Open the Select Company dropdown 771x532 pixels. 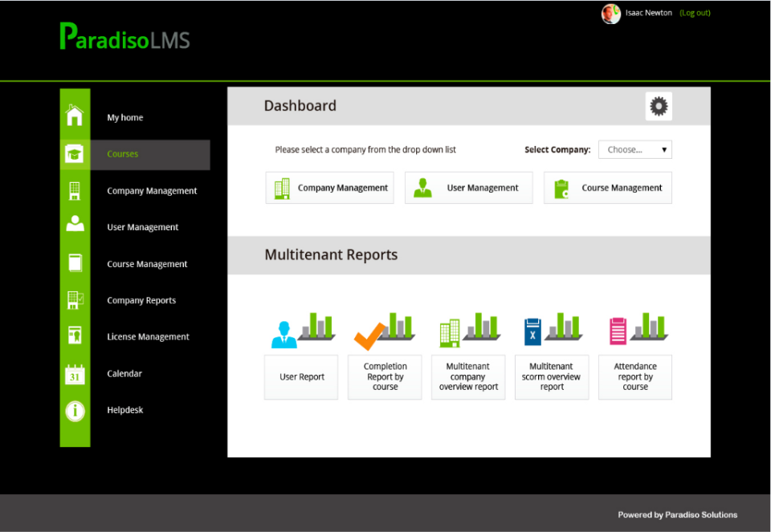coord(634,150)
